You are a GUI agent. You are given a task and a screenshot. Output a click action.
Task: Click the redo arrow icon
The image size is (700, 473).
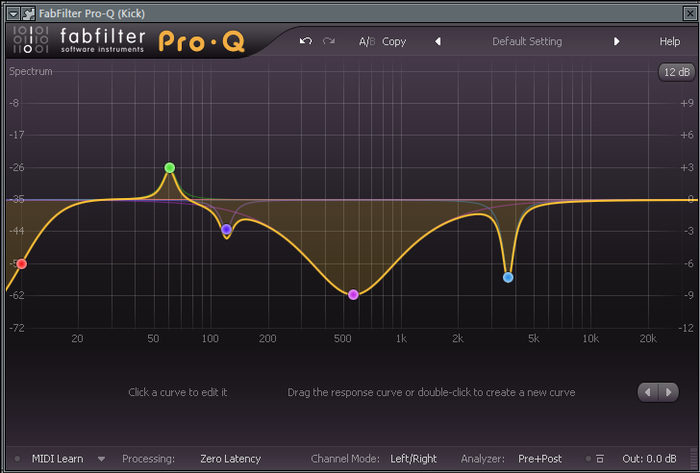click(x=329, y=41)
